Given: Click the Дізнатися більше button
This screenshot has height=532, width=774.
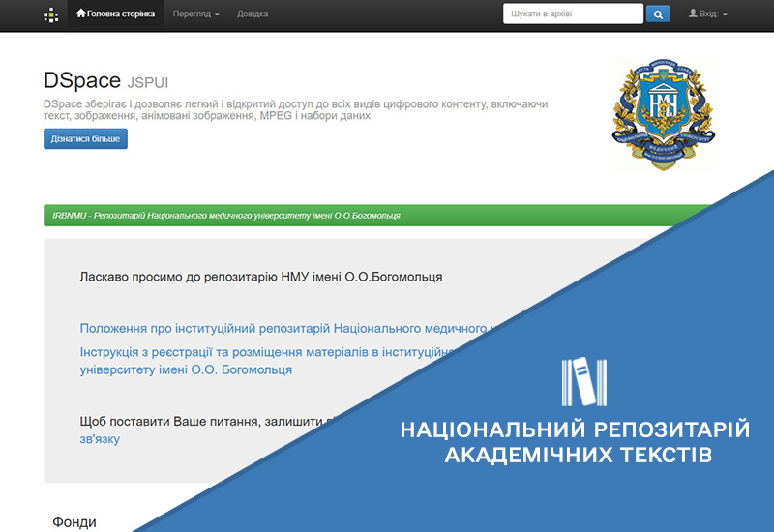Looking at the screenshot, I should 85,138.
